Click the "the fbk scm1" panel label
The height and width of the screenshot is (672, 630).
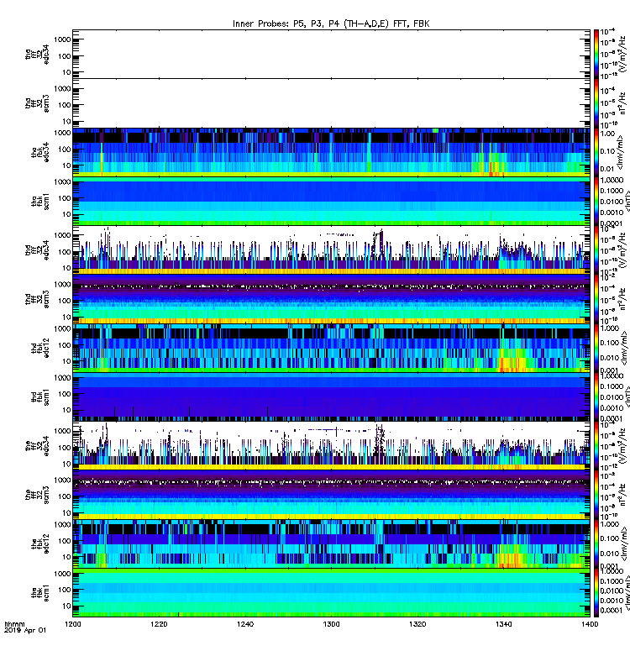[40, 592]
